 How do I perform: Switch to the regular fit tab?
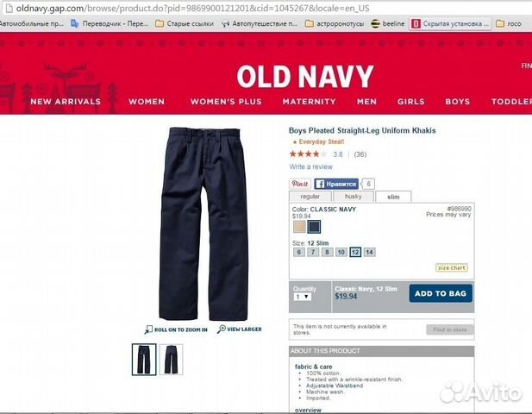click(x=310, y=197)
